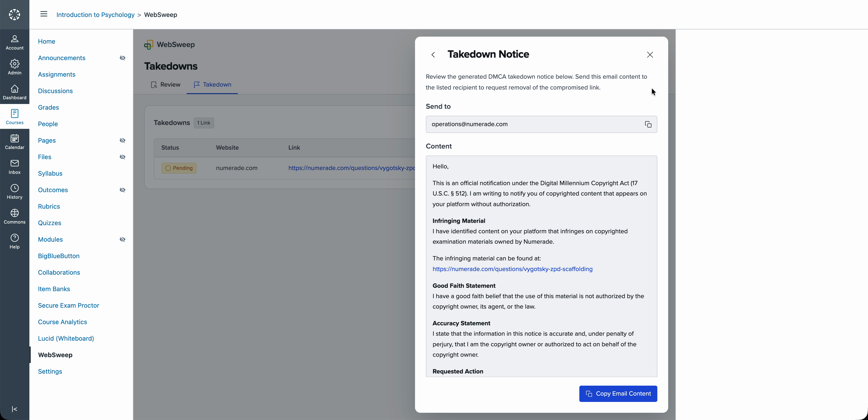
Task: Open People in course navigation
Action: (48, 124)
